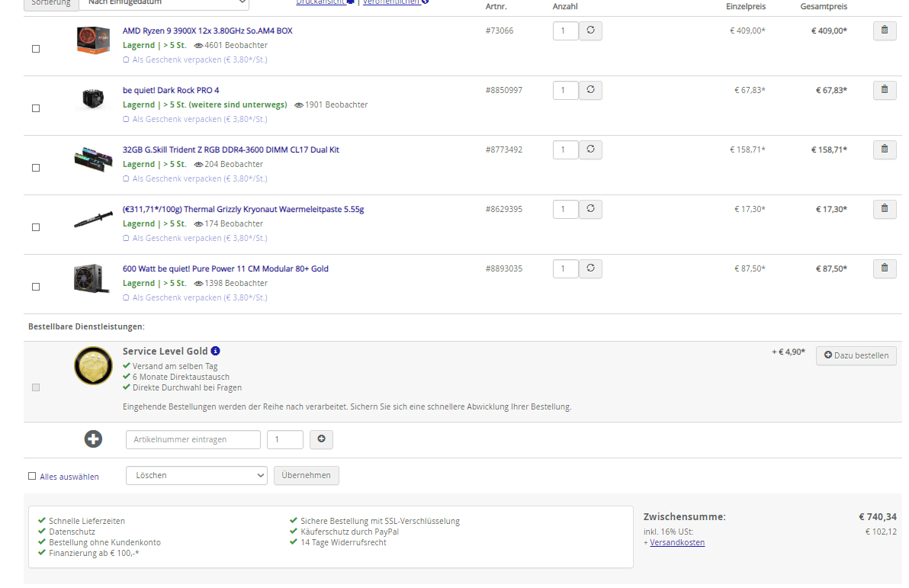Enable gift wrapping for G.Skill Trident Z
The width and height of the screenshot is (909, 588).
tap(126, 178)
